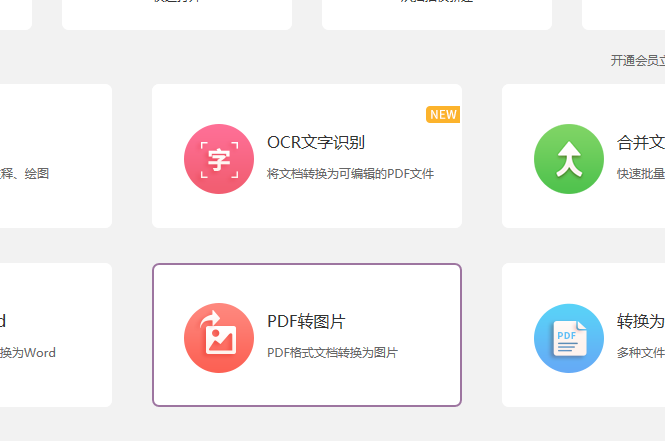The width and height of the screenshot is (665, 441).
Task: Open the 合并文 merge card title
Action: [x=640, y=142]
